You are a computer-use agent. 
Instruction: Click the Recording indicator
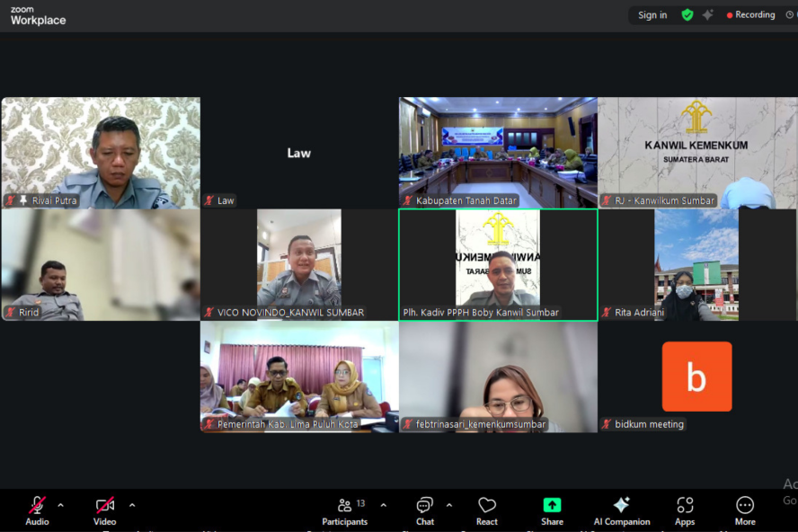coord(751,15)
